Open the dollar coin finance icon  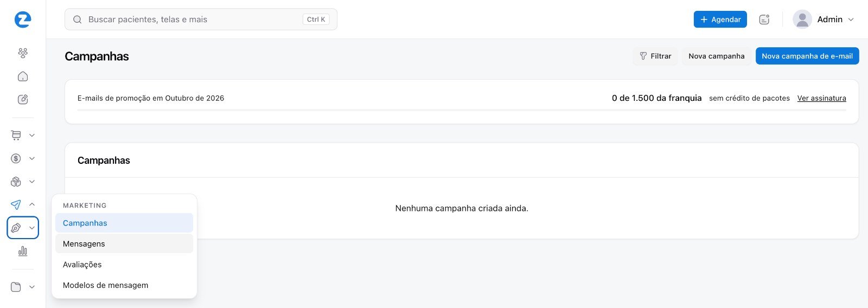pyautogui.click(x=16, y=158)
